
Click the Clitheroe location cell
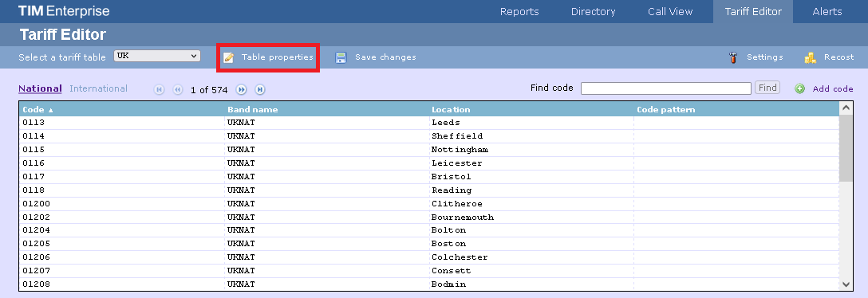tap(531, 203)
